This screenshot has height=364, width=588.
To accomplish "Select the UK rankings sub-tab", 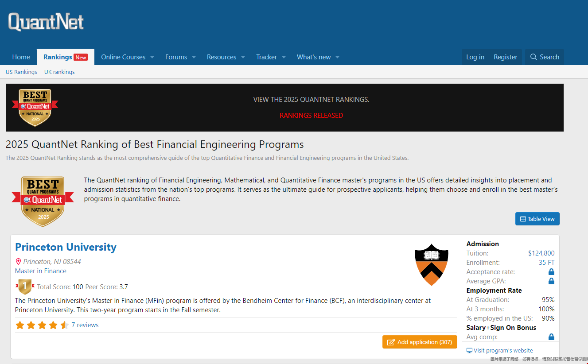I will pyautogui.click(x=59, y=72).
